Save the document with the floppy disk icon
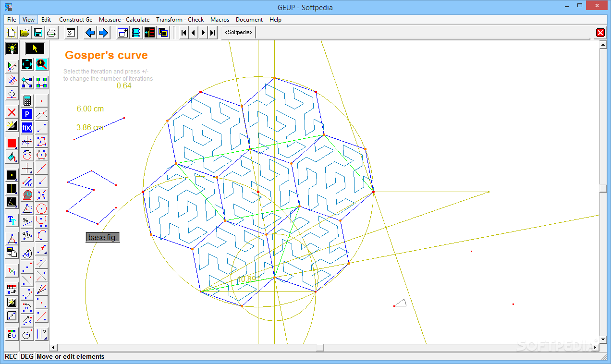Viewport: 611px width, 364px height. coord(38,33)
